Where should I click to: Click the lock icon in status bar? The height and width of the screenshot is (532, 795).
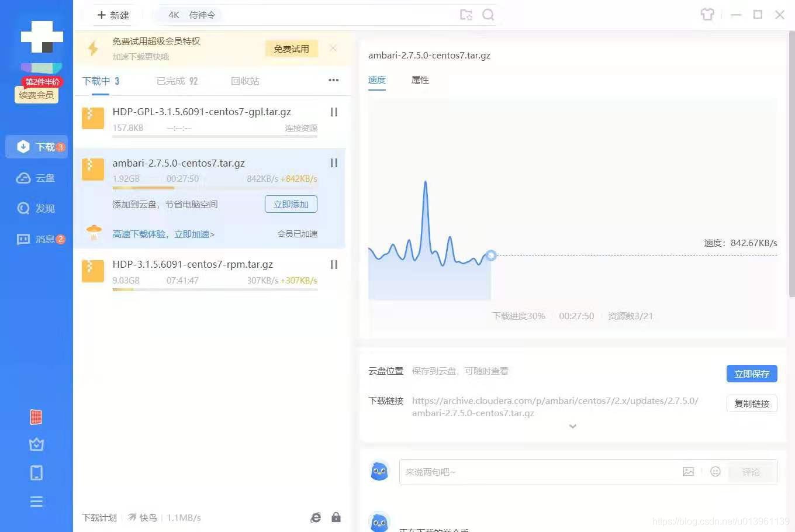[336, 517]
